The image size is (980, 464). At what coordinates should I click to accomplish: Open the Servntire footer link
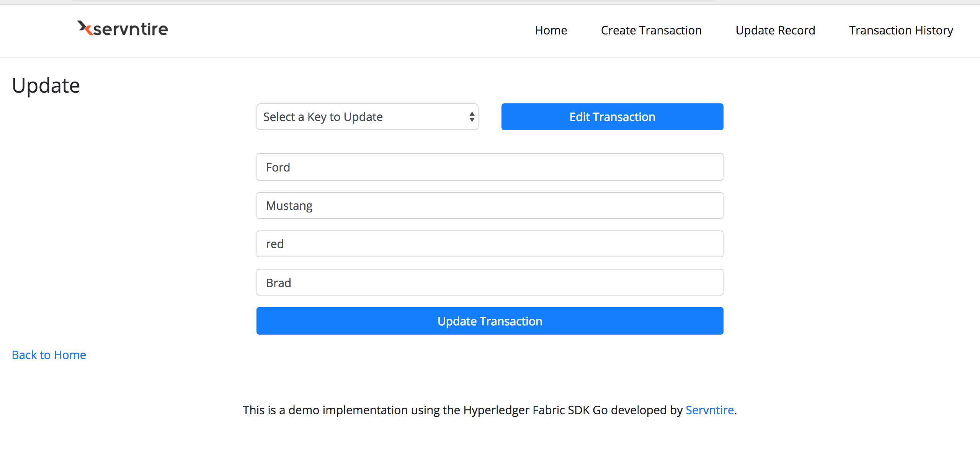pyautogui.click(x=709, y=410)
